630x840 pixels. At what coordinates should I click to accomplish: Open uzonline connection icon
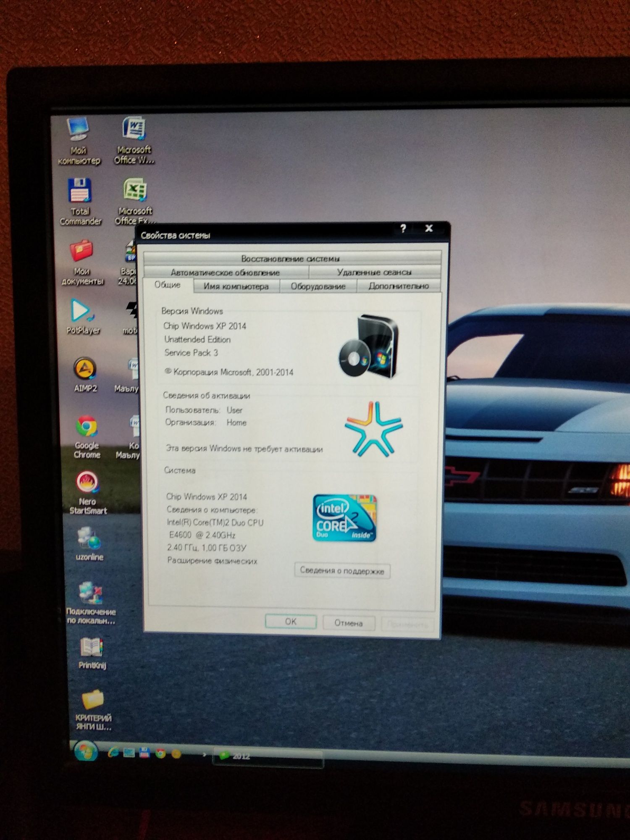pos(89,544)
